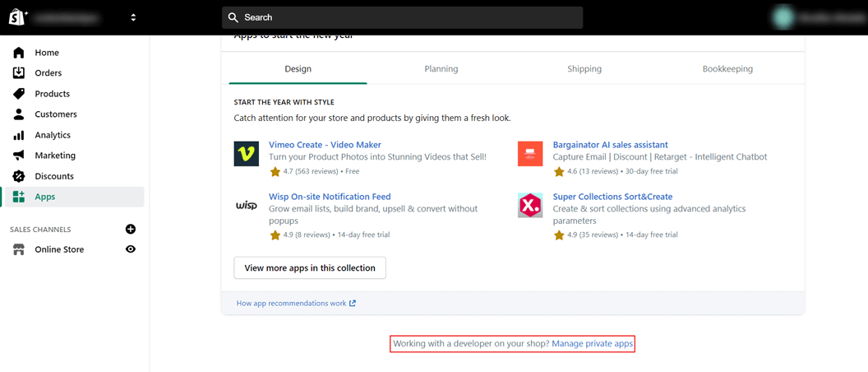This screenshot has width=868, height=372.
Task: Click the Super Collections logo thumbnail
Action: click(530, 206)
